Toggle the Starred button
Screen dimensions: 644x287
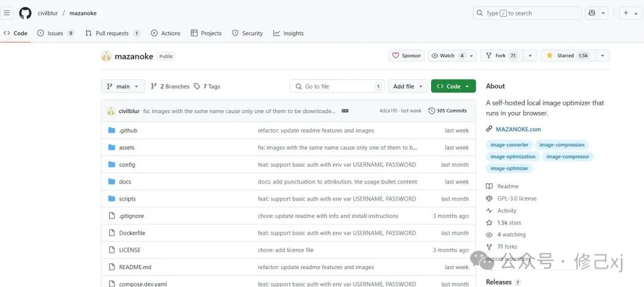click(567, 56)
